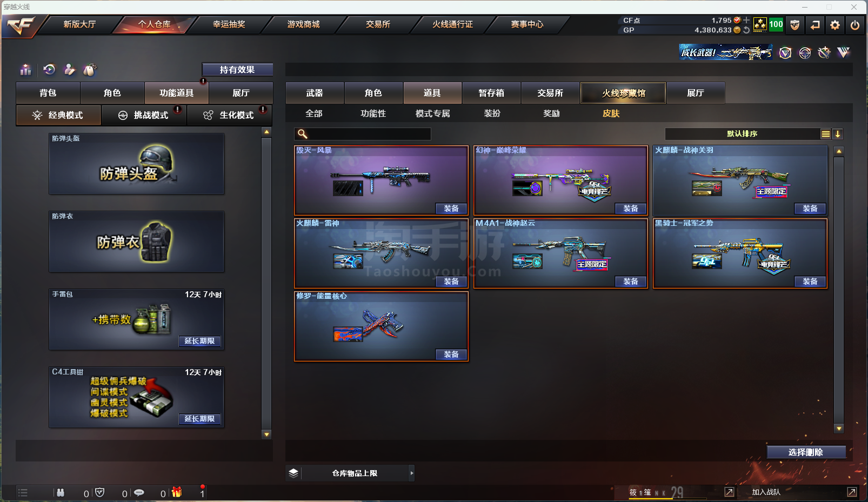
Task: Add CF points with the plus icon
Action: click(746, 20)
